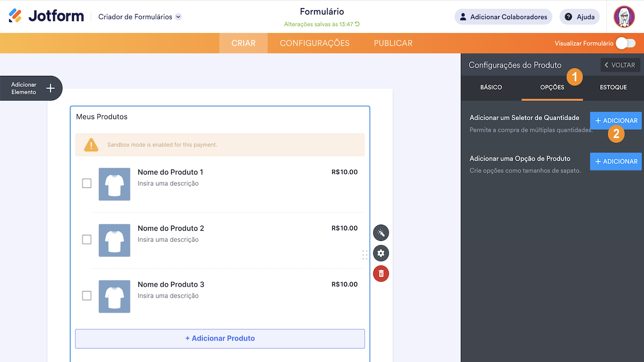Viewport: 644px width, 362px height.
Task: Toggle the Visualizar Formulário switch
Action: click(625, 43)
